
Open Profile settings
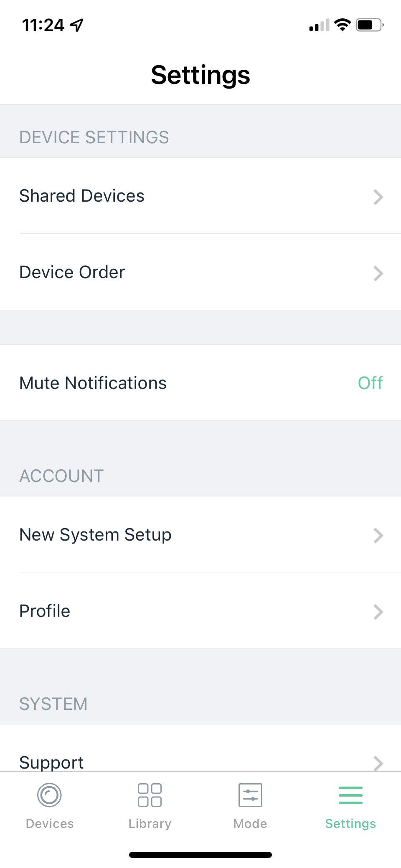pyautogui.click(x=45, y=611)
